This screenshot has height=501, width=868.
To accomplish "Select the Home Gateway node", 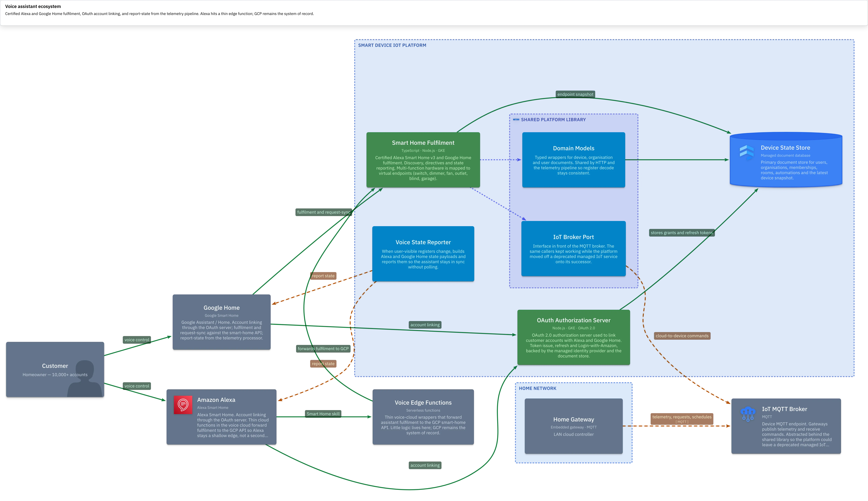I will point(573,426).
